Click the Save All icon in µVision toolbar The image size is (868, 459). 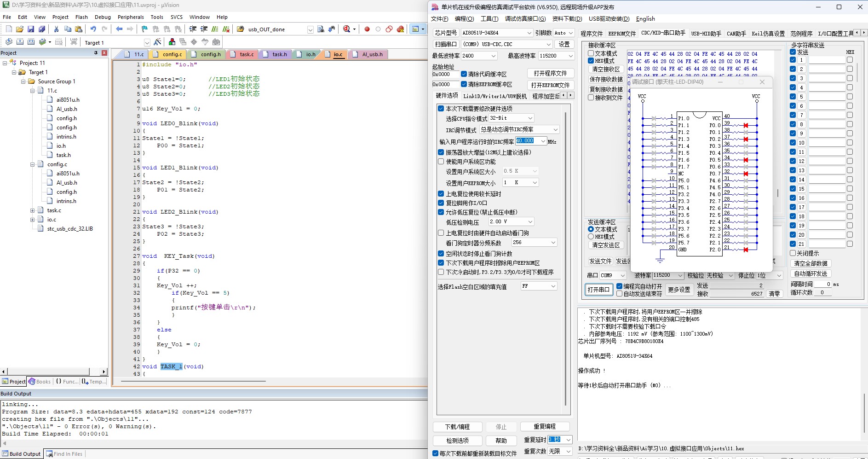pos(42,29)
